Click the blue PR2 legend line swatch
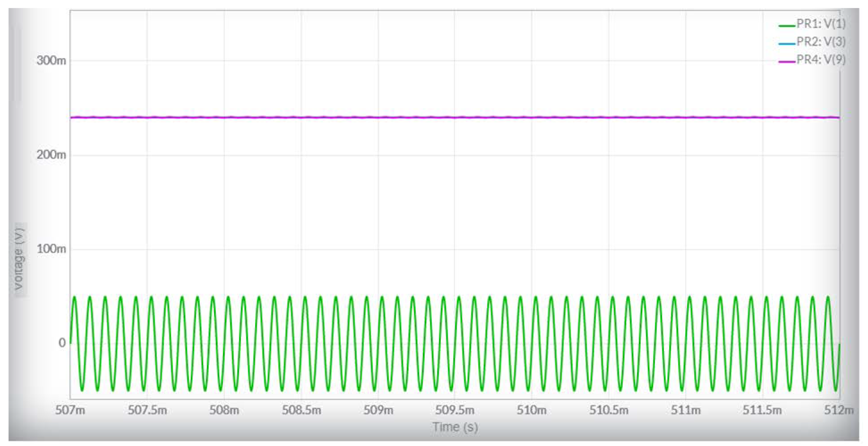Screen dimensions: 868x446 point(787,44)
